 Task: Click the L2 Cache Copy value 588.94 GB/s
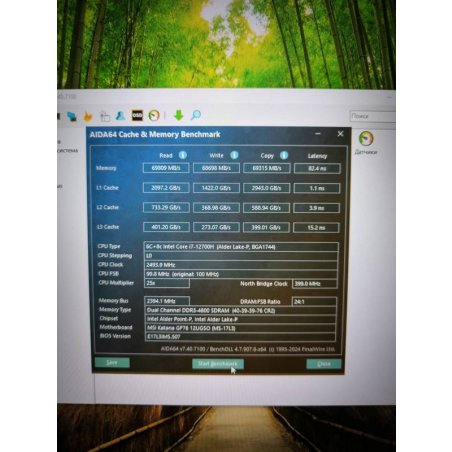[266, 208]
